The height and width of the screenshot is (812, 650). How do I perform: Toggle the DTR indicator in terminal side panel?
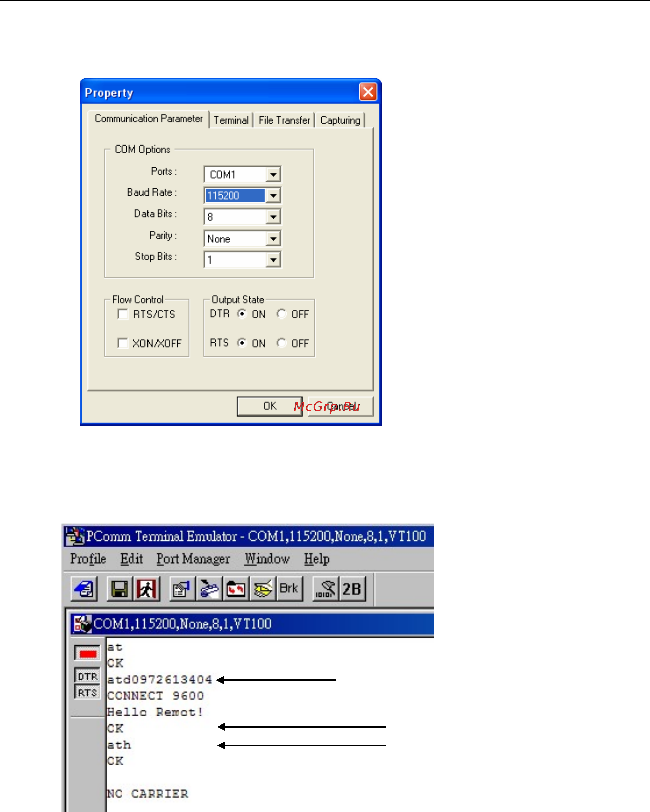[x=87, y=677]
